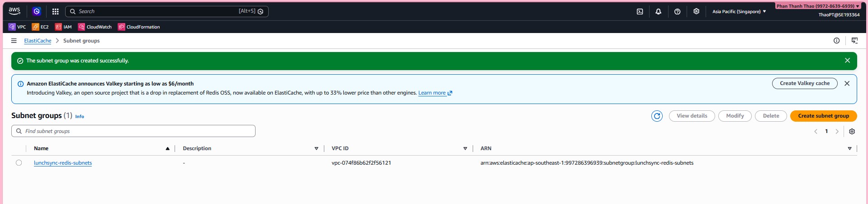Launch CloudShell from the top bar
The width and height of the screenshot is (868, 204).
tap(640, 11)
